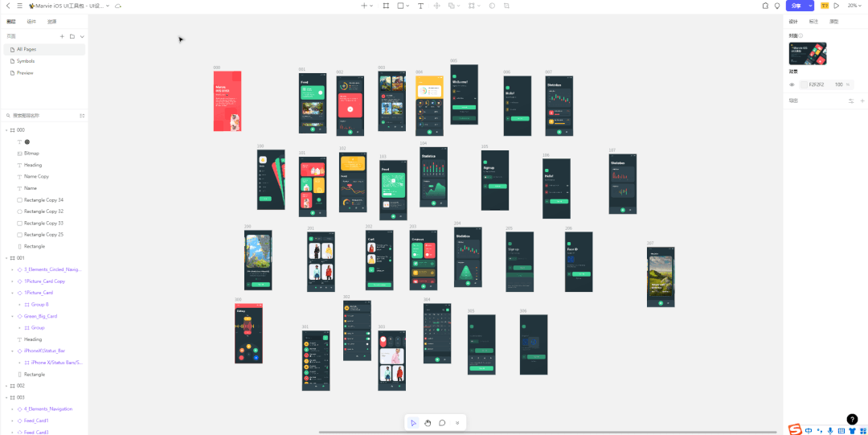This screenshot has height=435, width=868.
Task: Select the Comment tool at bottom
Action: tap(442, 423)
